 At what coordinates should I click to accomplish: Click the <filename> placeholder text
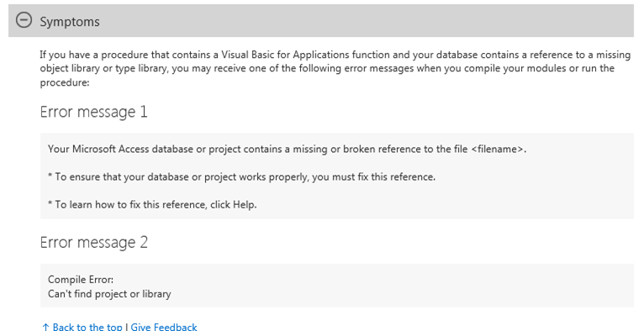point(497,149)
